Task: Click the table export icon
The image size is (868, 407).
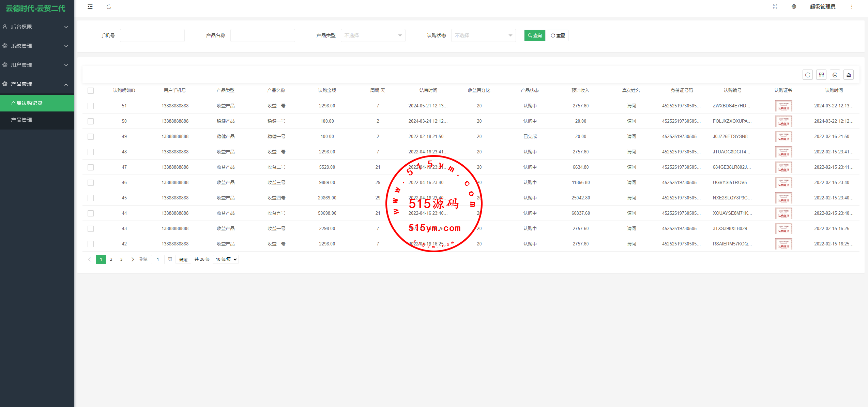Action: pos(849,75)
